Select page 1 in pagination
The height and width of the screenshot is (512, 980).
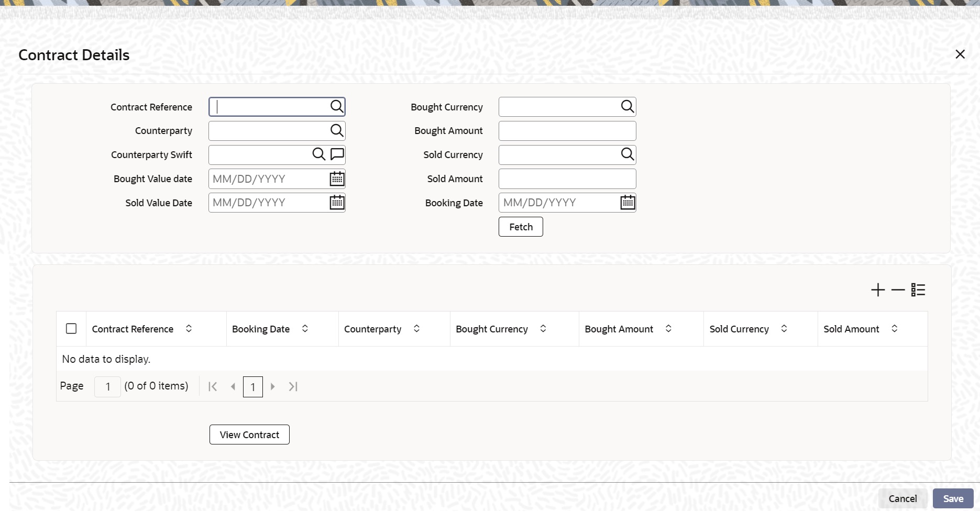pos(253,387)
